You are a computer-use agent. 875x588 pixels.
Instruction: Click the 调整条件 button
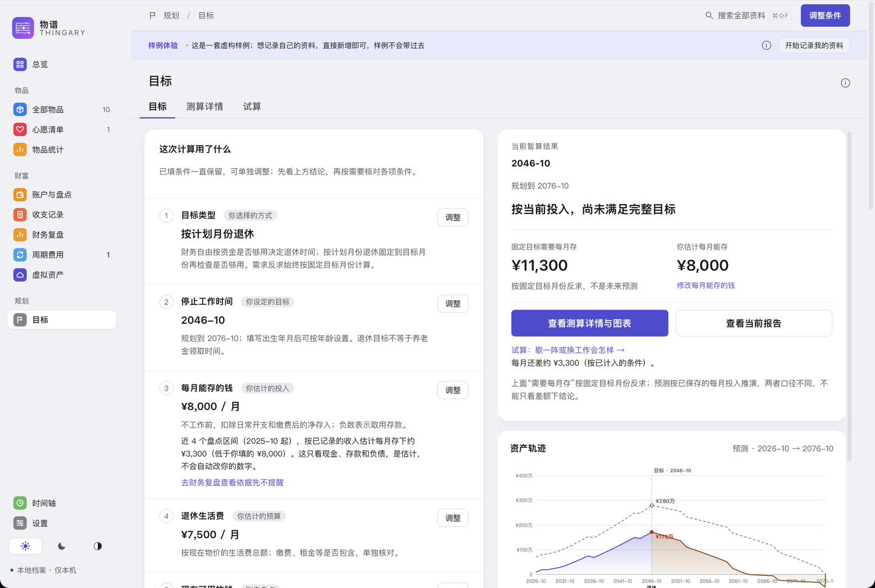[825, 16]
